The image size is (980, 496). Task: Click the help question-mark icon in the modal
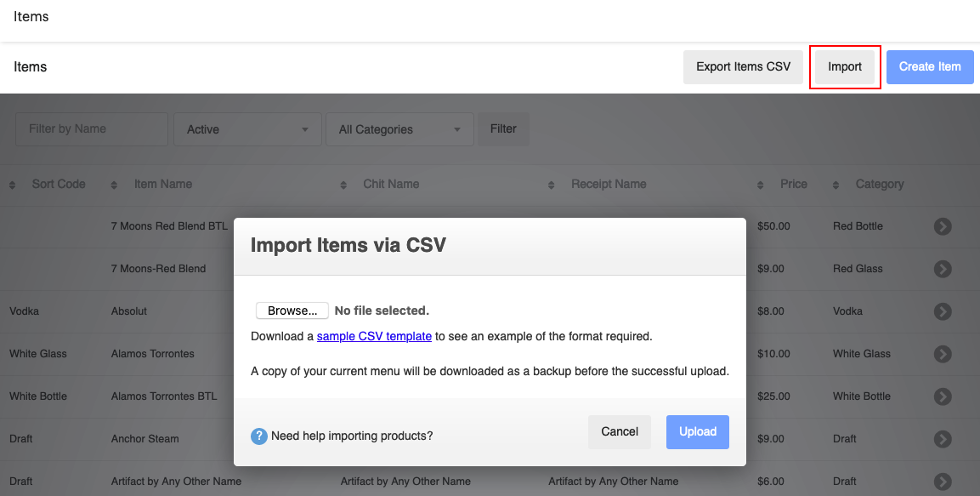click(259, 436)
